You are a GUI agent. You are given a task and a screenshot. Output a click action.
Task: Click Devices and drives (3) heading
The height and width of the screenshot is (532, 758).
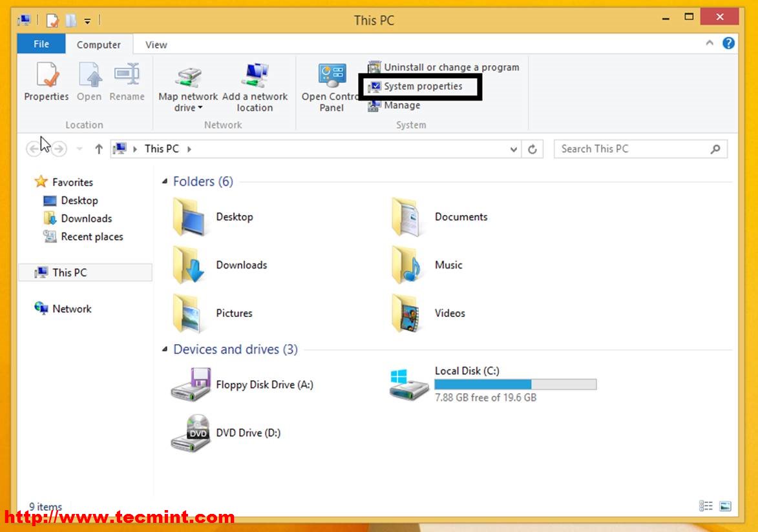click(x=235, y=349)
